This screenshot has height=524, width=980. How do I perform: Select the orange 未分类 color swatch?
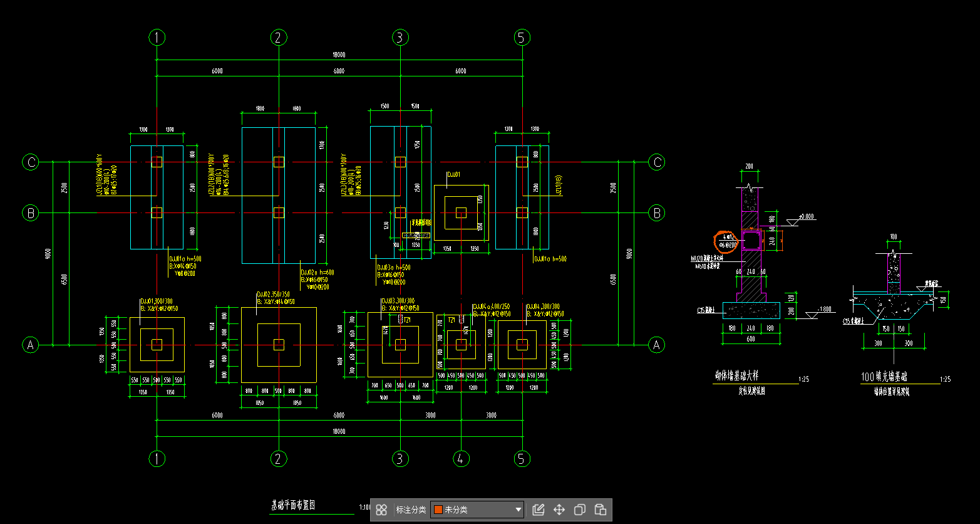pyautogui.click(x=438, y=510)
